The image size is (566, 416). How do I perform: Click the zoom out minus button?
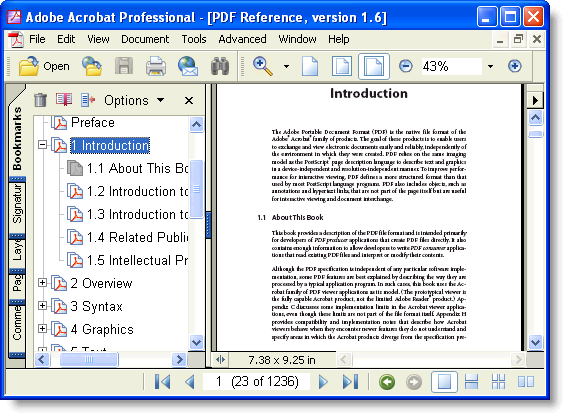406,66
